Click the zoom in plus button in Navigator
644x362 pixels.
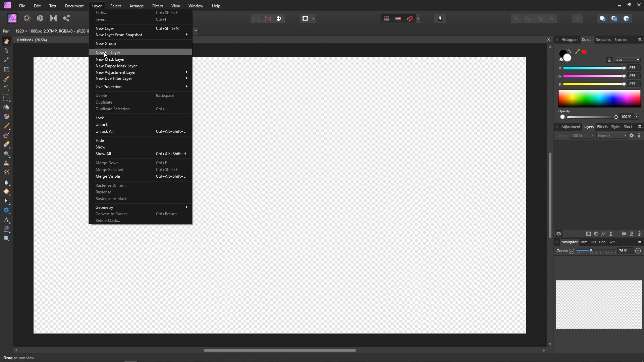click(638, 251)
